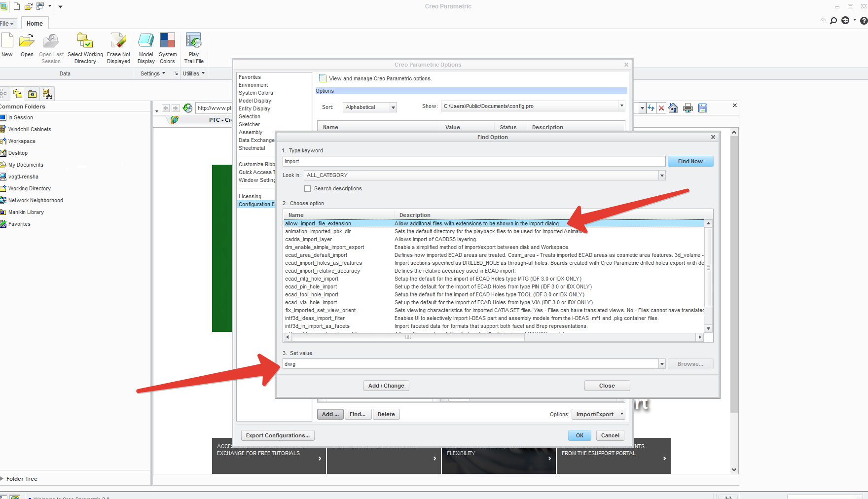Click Cancel in Creo Parametric Options

pos(610,435)
